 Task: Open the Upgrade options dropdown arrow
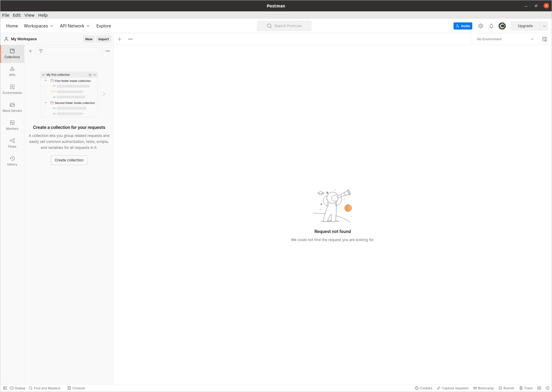tap(544, 26)
